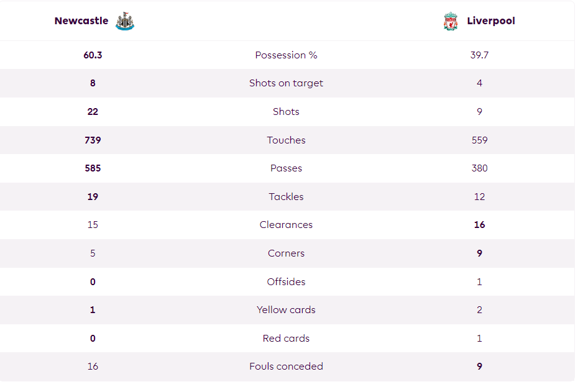Click the Touches stat label
The width and height of the screenshot is (583, 392).
286,140
